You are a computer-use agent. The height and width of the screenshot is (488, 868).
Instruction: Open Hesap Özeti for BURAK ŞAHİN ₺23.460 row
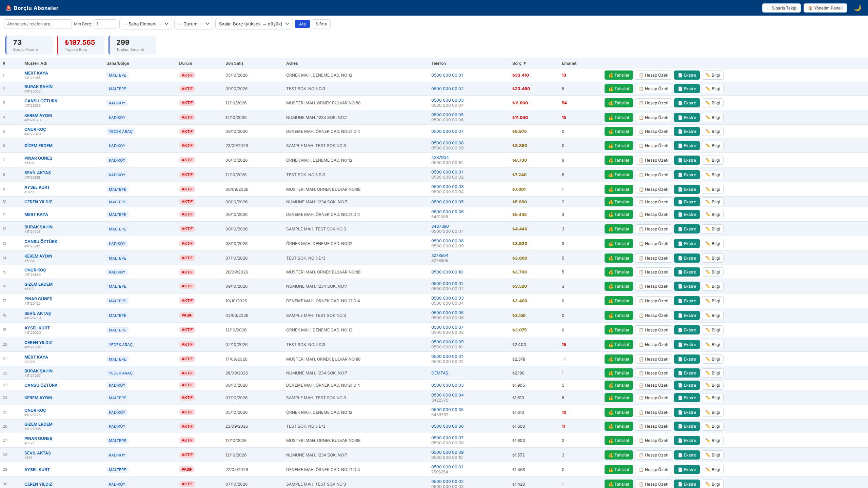coord(653,89)
